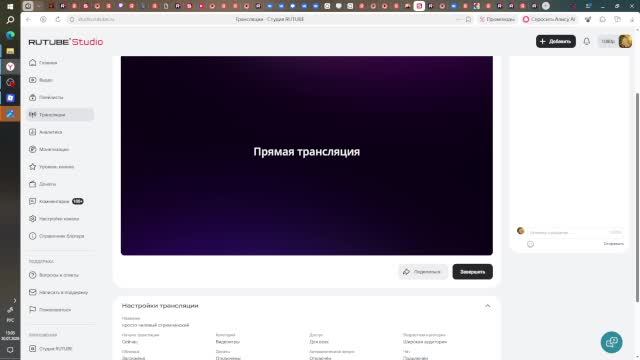Open a new browser tab plus
This screenshot has width=640, height=360.
click(x=546, y=6)
